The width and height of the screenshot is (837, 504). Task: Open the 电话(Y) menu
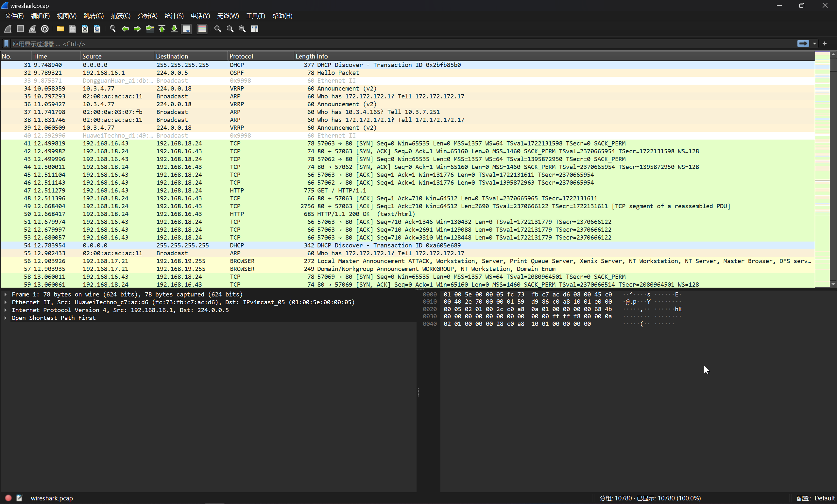200,16
